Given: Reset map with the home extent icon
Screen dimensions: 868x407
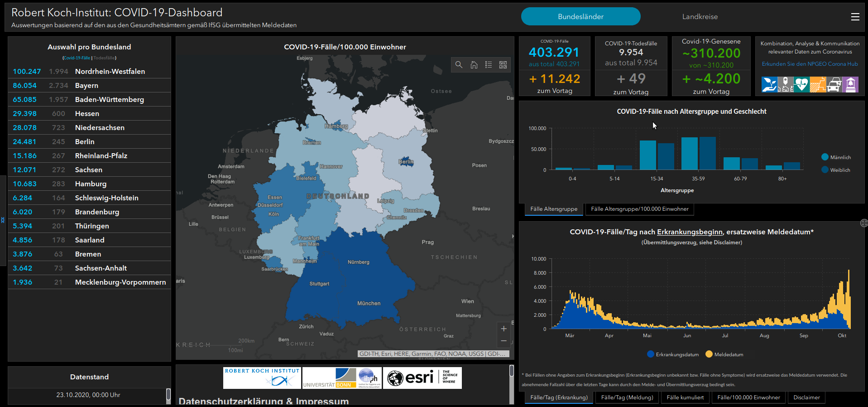Looking at the screenshot, I should click(474, 65).
